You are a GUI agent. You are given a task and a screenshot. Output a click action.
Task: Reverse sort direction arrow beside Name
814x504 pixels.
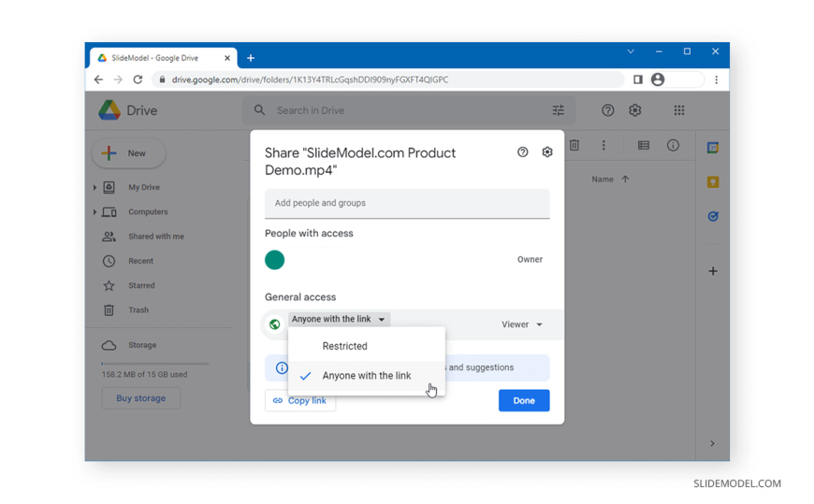[x=625, y=180]
